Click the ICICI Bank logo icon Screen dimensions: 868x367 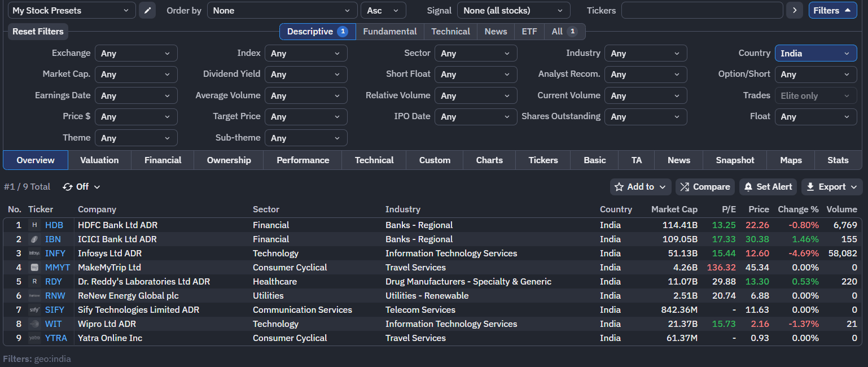coord(34,239)
